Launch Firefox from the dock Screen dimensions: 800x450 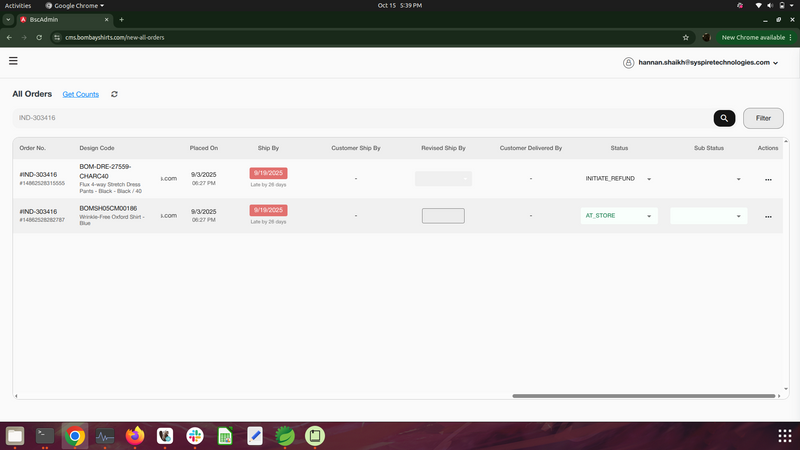tap(135, 436)
